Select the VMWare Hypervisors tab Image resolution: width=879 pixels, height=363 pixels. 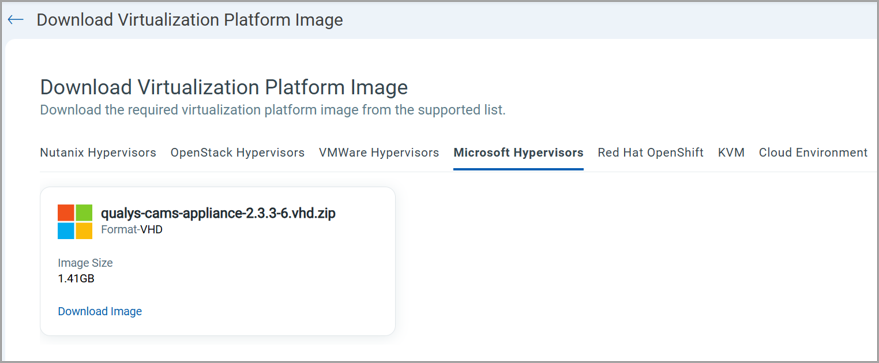coord(379,152)
